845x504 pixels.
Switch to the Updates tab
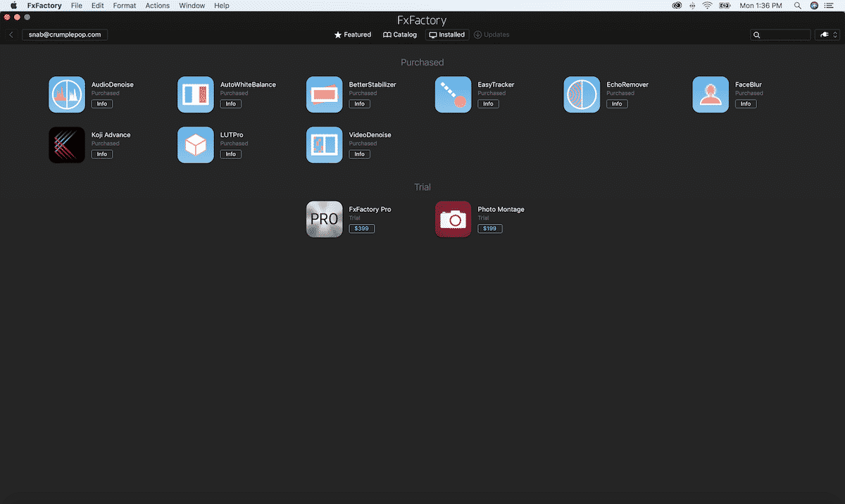coord(492,34)
